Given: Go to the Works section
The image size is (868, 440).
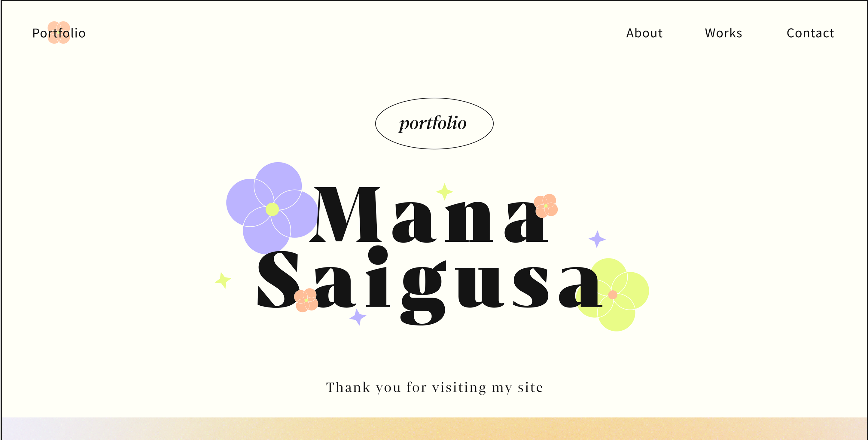Looking at the screenshot, I should point(723,33).
